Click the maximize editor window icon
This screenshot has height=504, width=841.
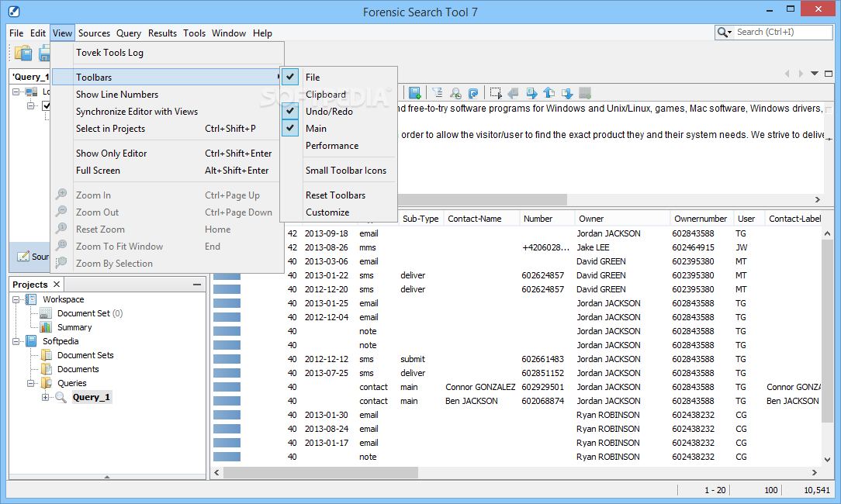coord(829,74)
